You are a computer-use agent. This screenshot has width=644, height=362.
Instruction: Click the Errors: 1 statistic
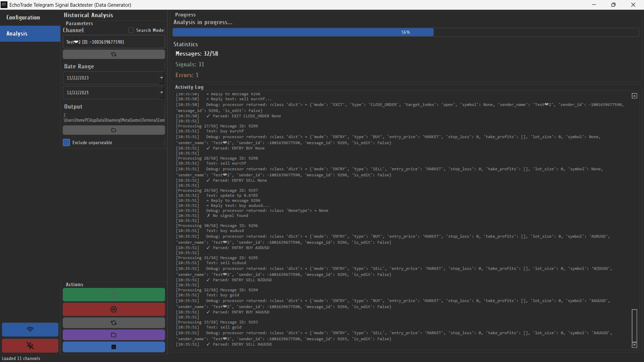[187, 75]
